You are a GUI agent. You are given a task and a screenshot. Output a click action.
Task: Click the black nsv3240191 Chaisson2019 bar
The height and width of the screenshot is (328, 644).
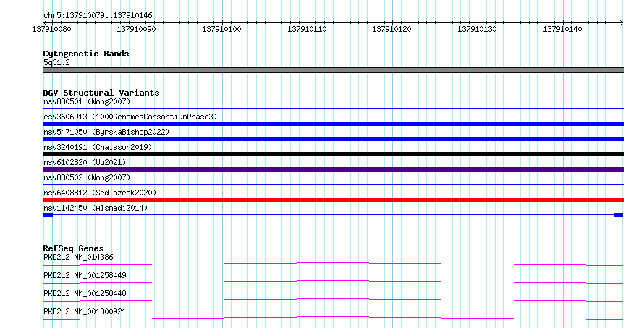point(333,154)
